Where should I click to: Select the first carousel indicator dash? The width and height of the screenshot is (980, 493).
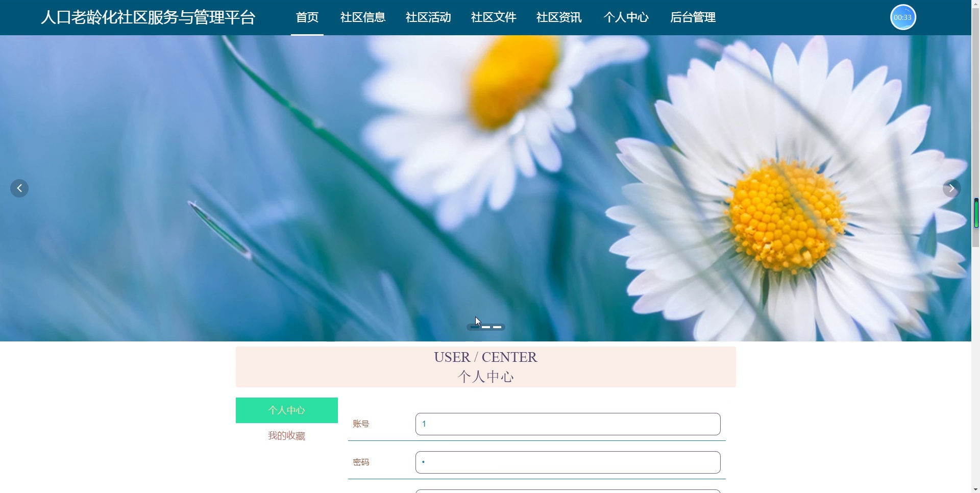[x=475, y=327]
